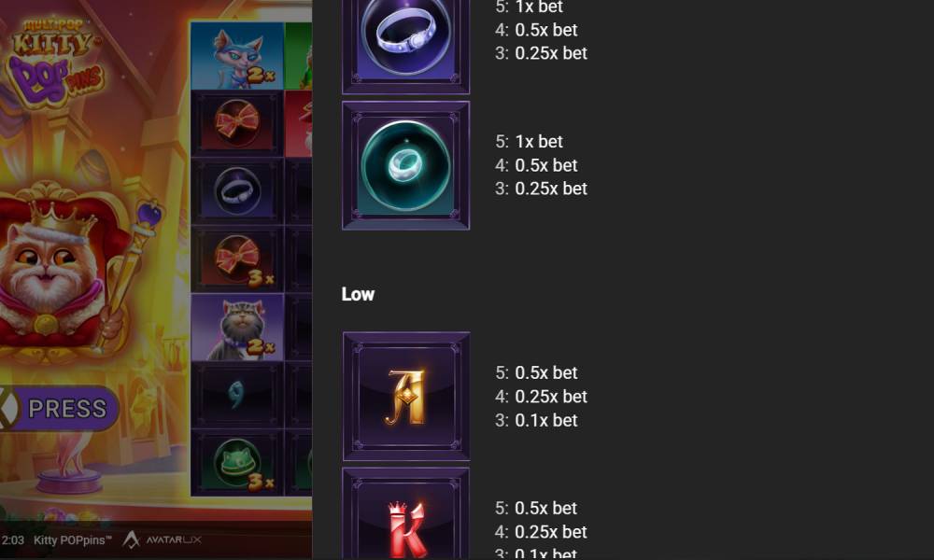Click the golden A symbol
Viewport: 934px width, 560px height.
(x=405, y=397)
